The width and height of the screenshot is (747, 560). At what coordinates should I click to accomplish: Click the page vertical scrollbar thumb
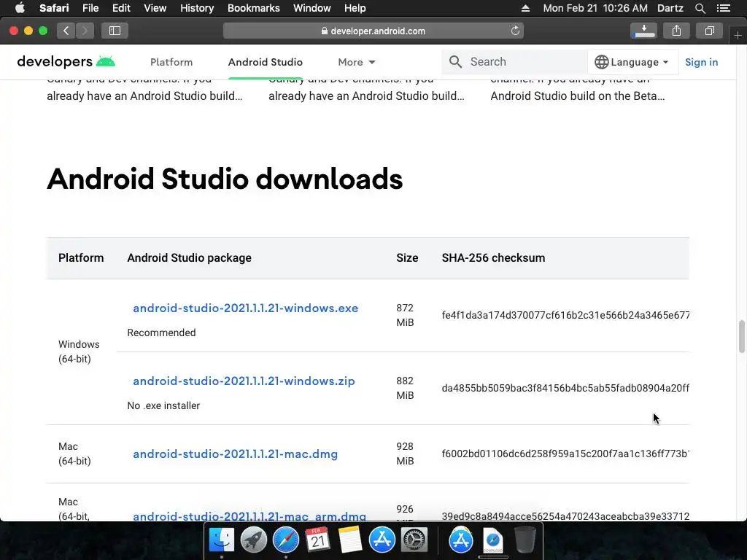pyautogui.click(x=741, y=336)
